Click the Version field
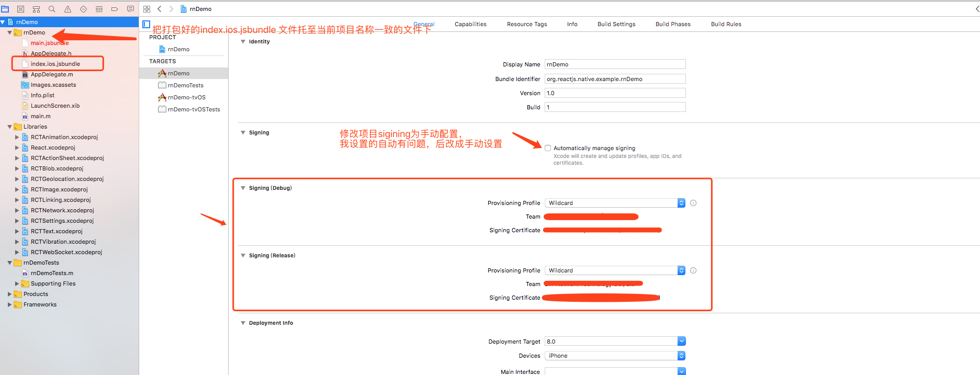This screenshot has width=980, height=375. pyautogui.click(x=615, y=93)
